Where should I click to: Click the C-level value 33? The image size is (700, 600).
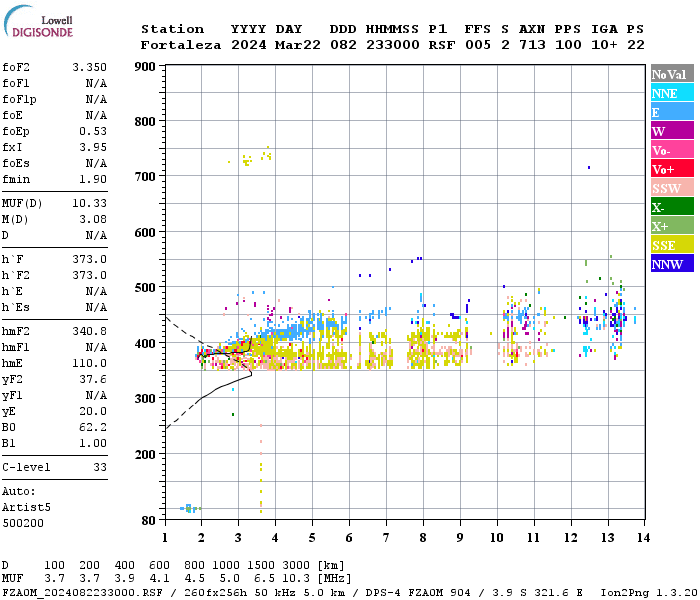point(100,467)
